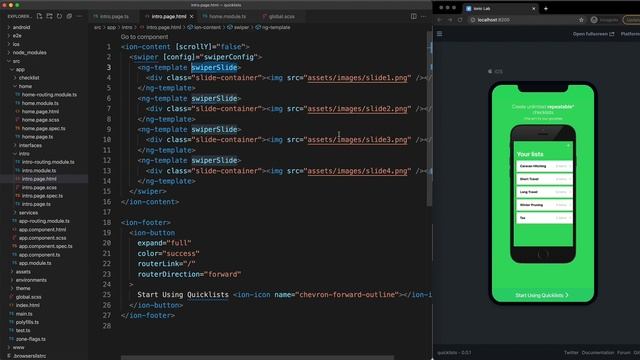Go back in the browser
The image size is (640, 360).
[440, 20]
